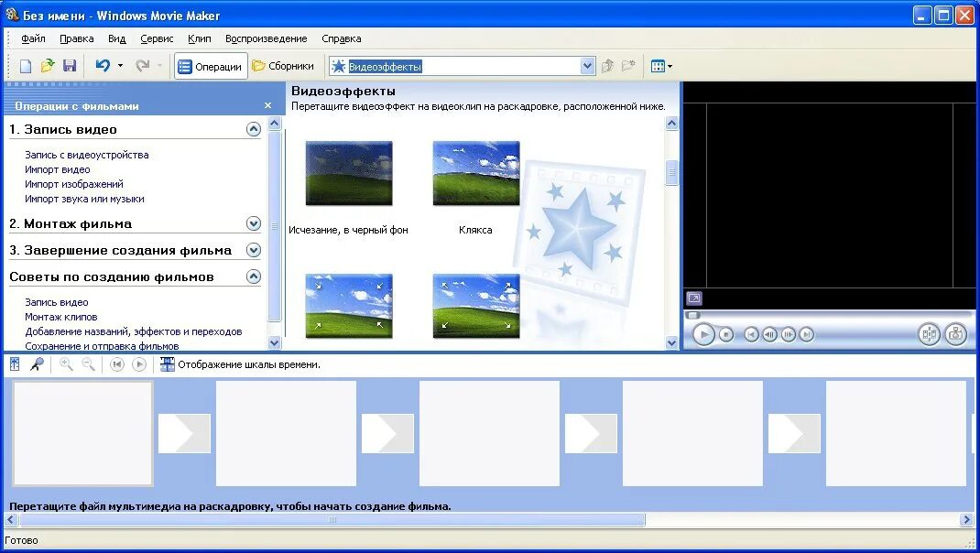980x553 pixels.
Task: Toggle playback with the preview Play button
Action: pos(703,335)
